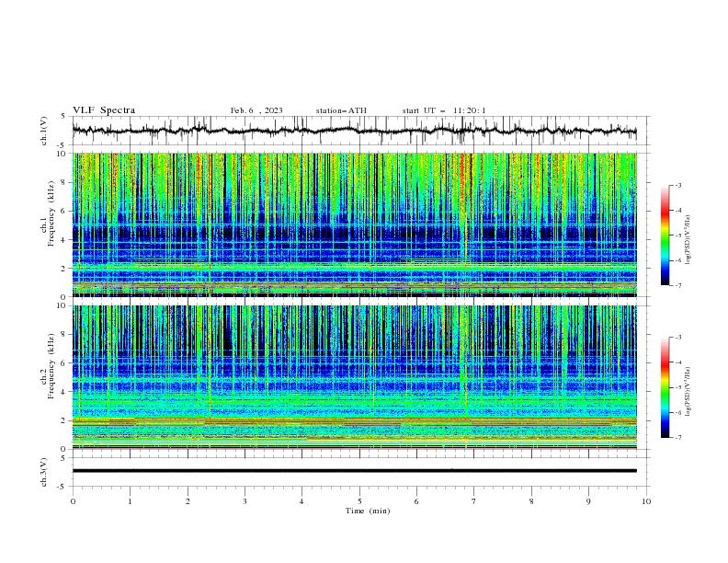Click the "Time (min)" x-axis label
The height and width of the screenshot is (563, 728).
tap(368, 511)
